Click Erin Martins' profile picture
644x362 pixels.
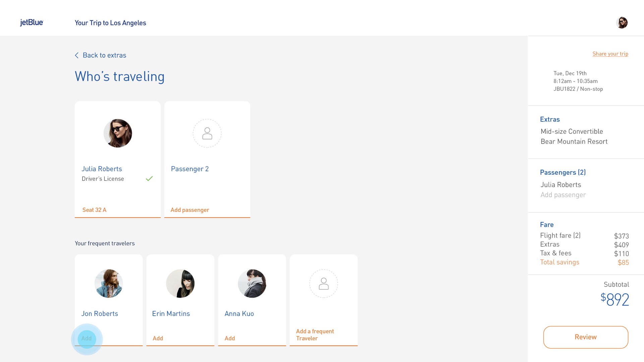[x=180, y=284]
